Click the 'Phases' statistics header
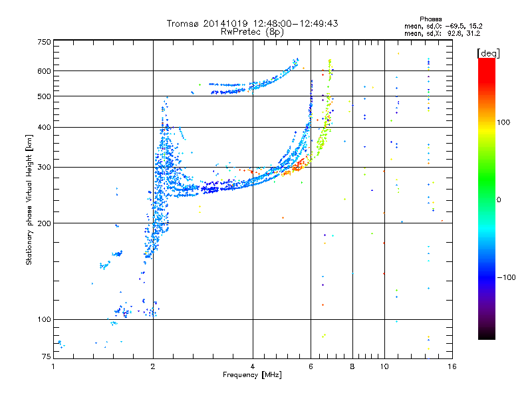Viewport: 532px width, 399px height. point(430,19)
